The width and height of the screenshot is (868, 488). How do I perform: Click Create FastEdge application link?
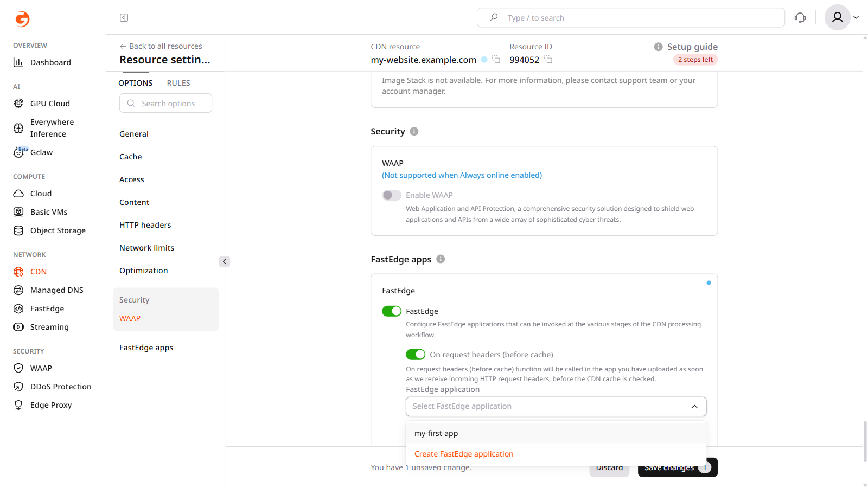[464, 454]
